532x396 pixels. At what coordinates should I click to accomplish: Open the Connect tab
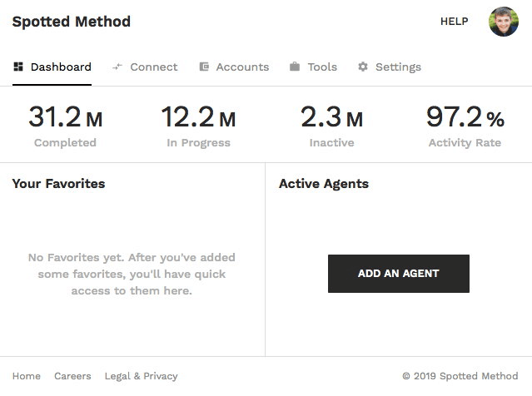click(145, 67)
